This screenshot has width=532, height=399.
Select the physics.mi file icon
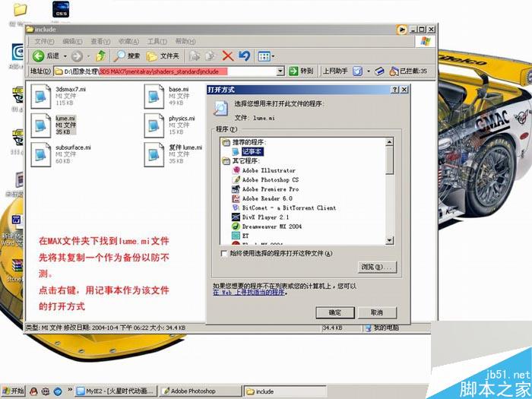[154, 125]
